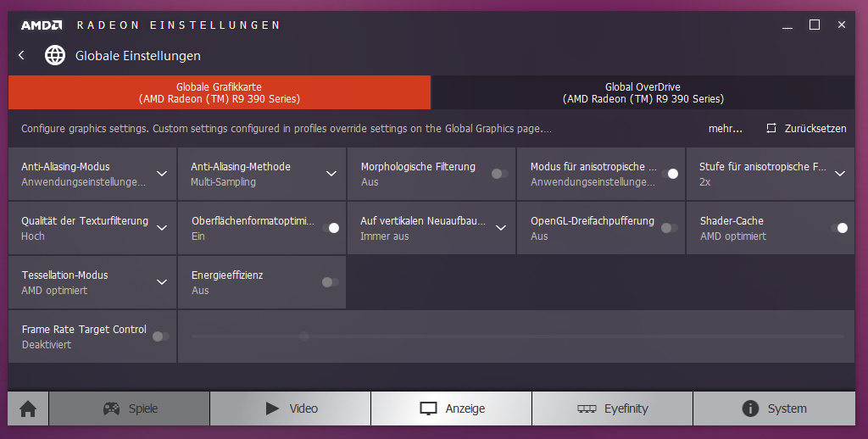This screenshot has height=439, width=868.
Task: Open the System section
Action: point(774,408)
